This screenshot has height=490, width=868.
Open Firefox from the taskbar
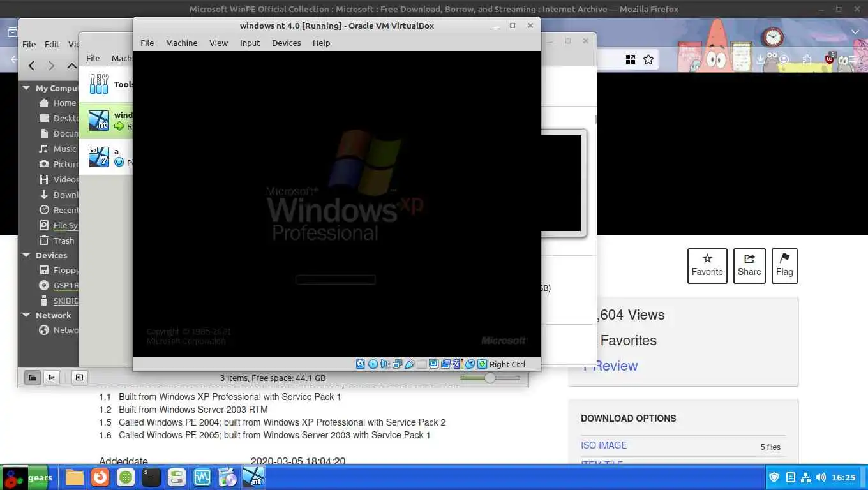[100, 477]
